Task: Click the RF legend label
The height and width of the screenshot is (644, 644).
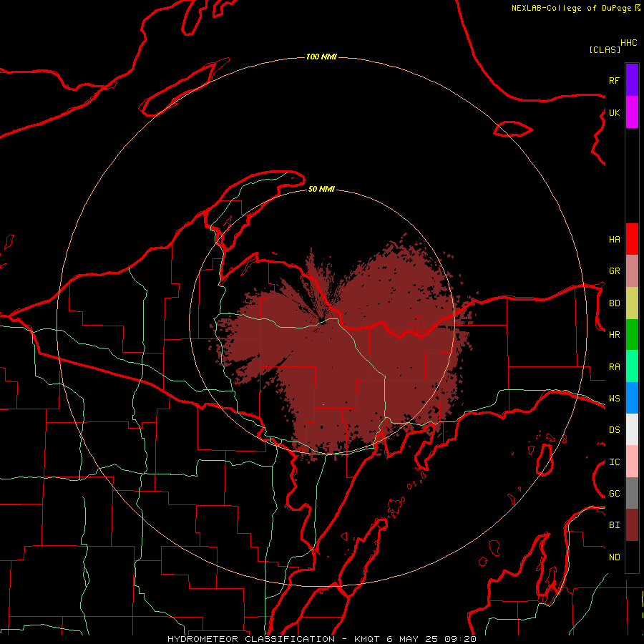Action: (x=614, y=80)
